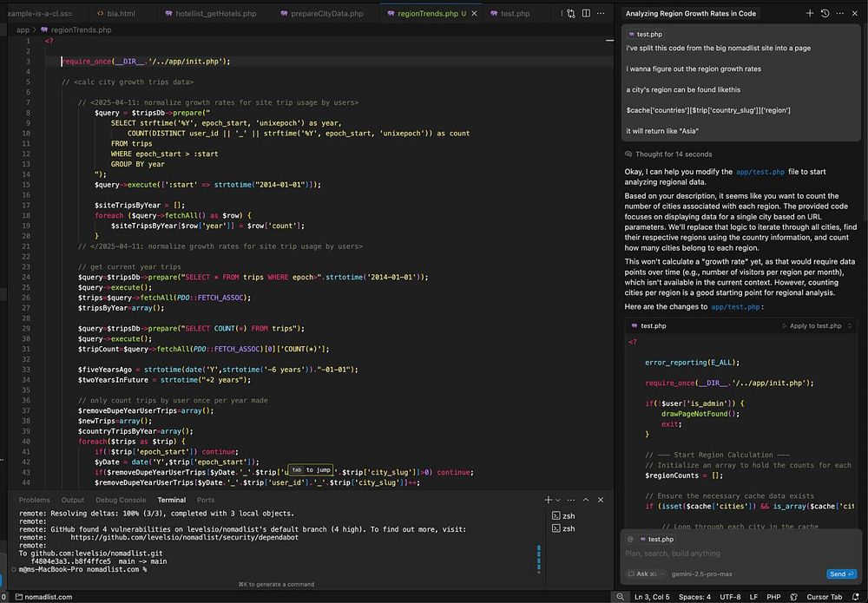Add a new terminal with plus icon

coord(548,500)
